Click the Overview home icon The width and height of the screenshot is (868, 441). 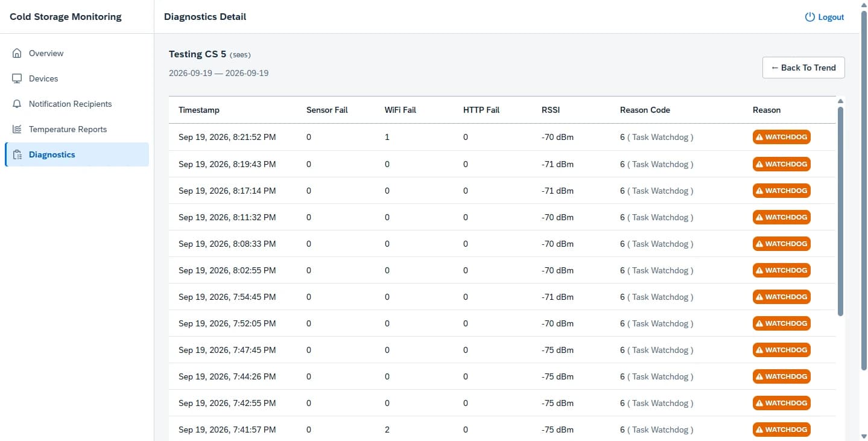point(17,53)
